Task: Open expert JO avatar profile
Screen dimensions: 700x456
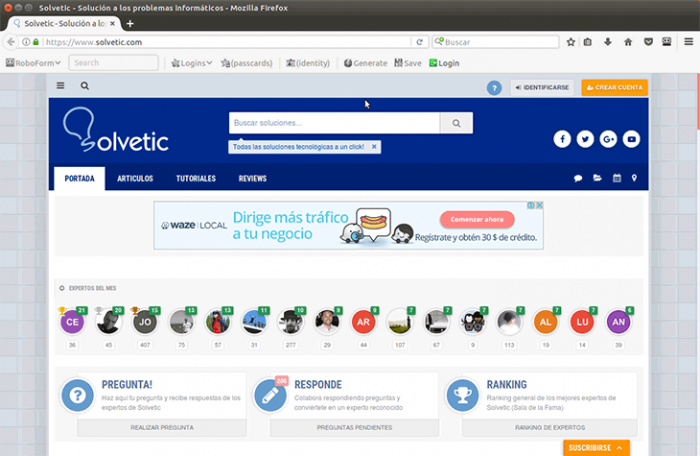Action: (x=145, y=322)
